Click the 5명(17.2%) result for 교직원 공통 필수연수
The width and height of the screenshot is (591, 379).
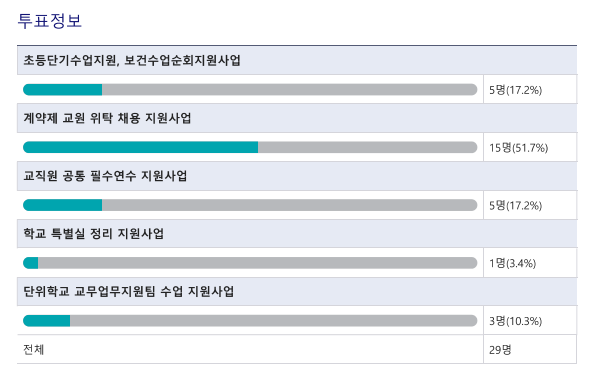tap(515, 205)
